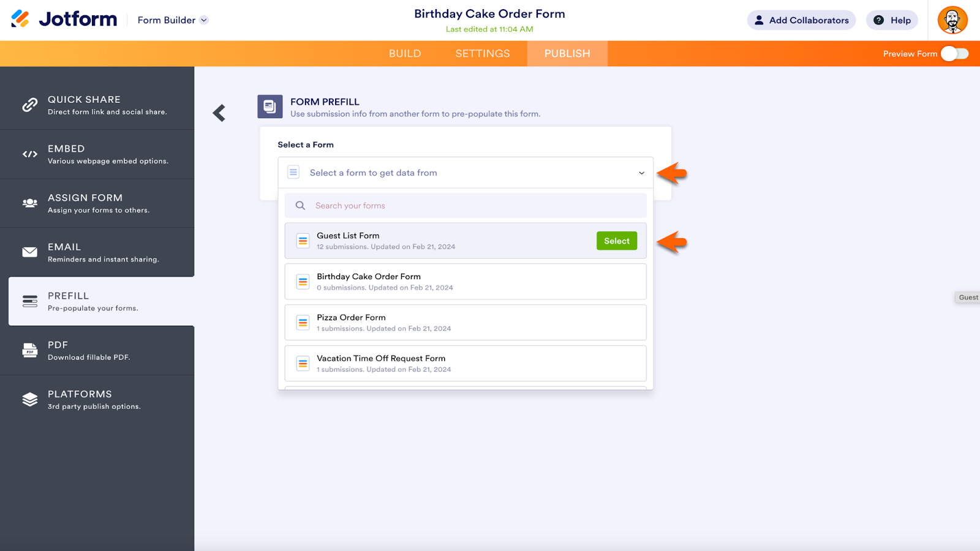Image resolution: width=980 pixels, height=551 pixels.
Task: Click the Birthday Cake Order Form title
Action: [x=489, y=13]
